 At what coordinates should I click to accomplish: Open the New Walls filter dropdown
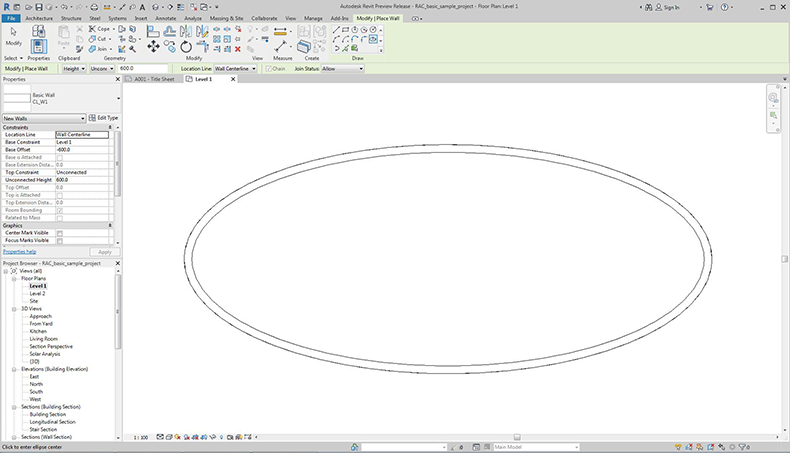(44, 118)
